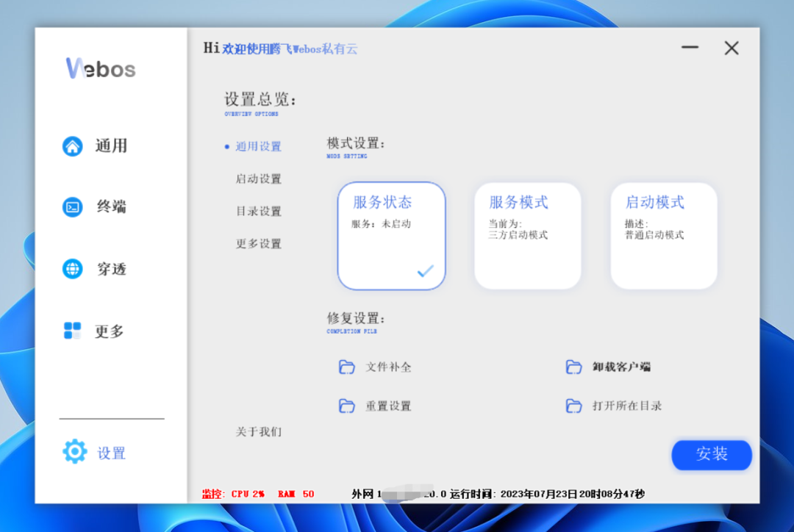Click the gear icon beside 设置
The image size is (794, 532).
(74, 451)
